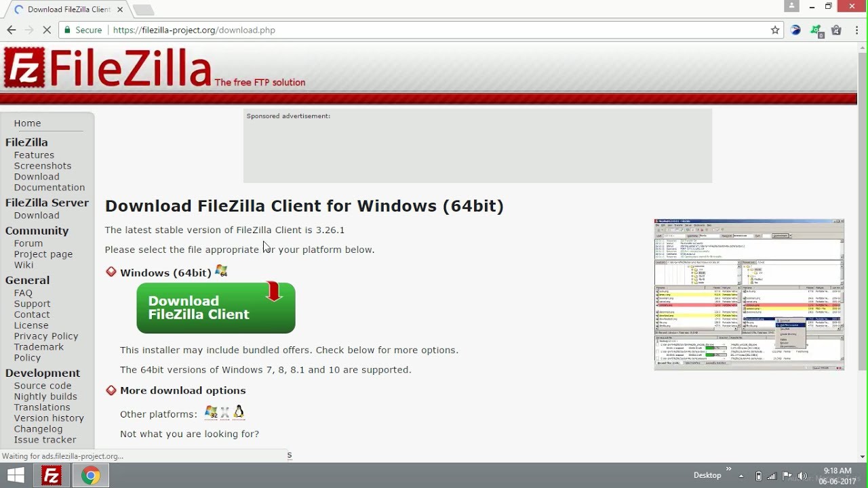The image size is (868, 488).
Task: Open the Support sidebar link
Action: point(32,304)
